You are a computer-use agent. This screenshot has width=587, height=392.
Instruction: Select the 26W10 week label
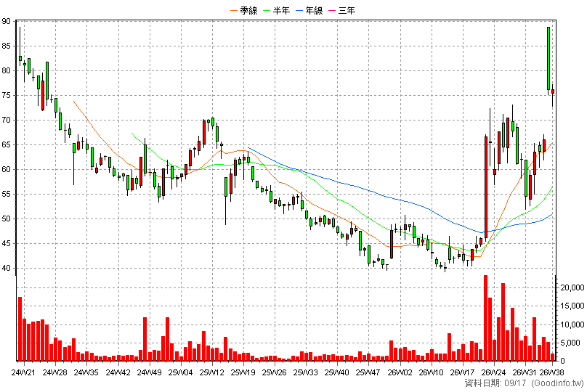tap(432, 372)
